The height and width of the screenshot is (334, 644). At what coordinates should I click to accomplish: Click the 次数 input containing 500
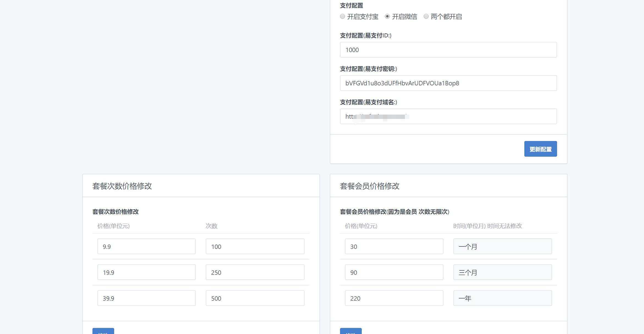(x=254, y=298)
